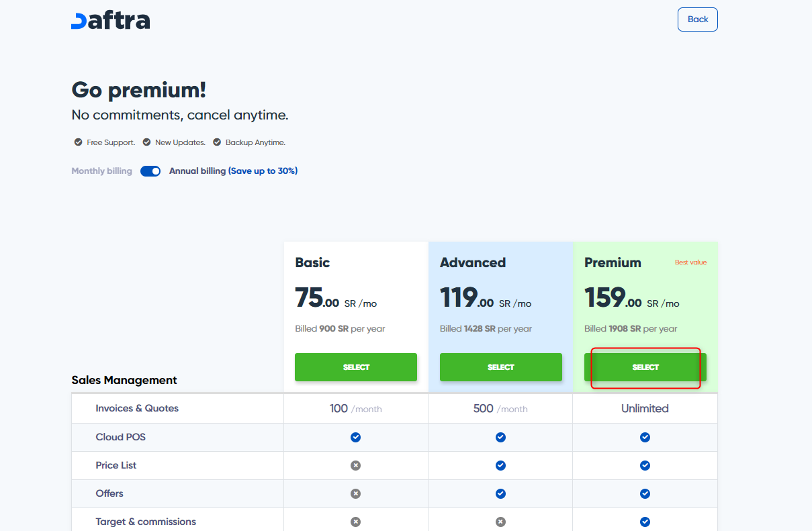Click the Price List X icon in Basic column
812x531 pixels.
(x=355, y=465)
